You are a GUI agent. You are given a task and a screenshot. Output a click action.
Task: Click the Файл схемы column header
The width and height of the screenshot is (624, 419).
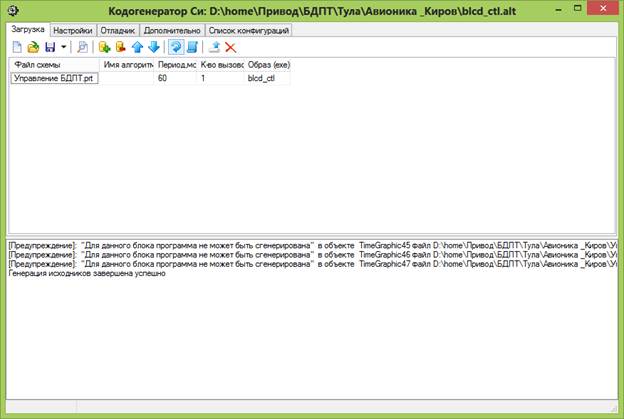[54, 65]
